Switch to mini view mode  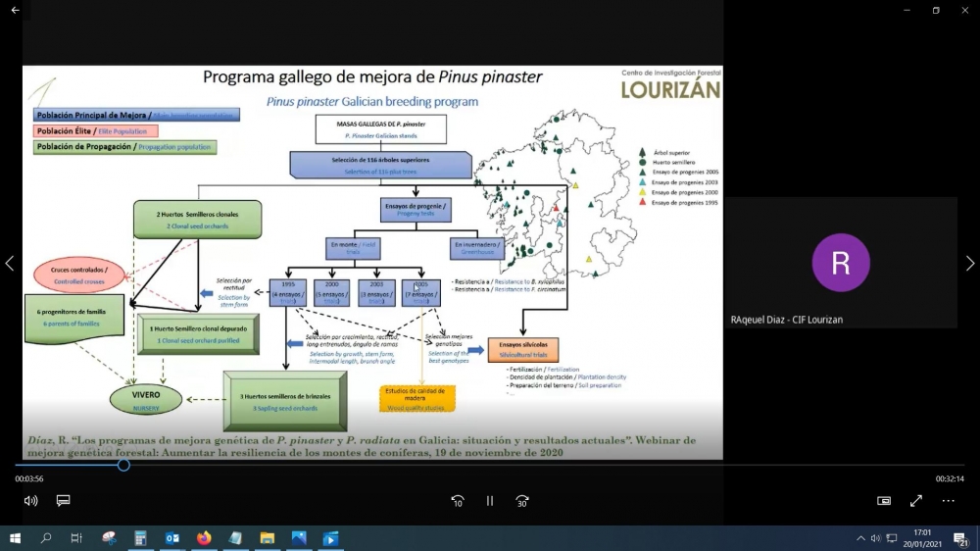(884, 501)
